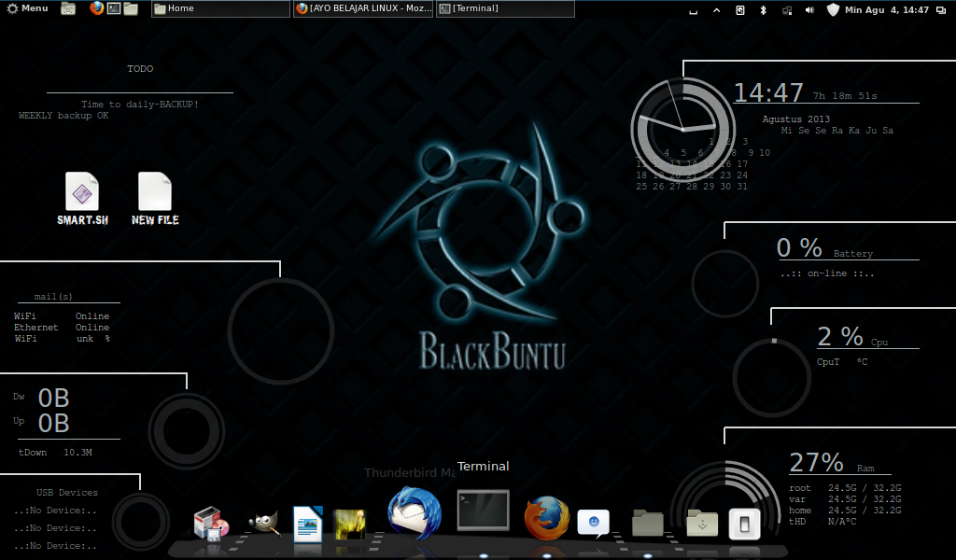Expand hidden tray icons with the chevron
The image size is (956, 560).
coord(717,9)
